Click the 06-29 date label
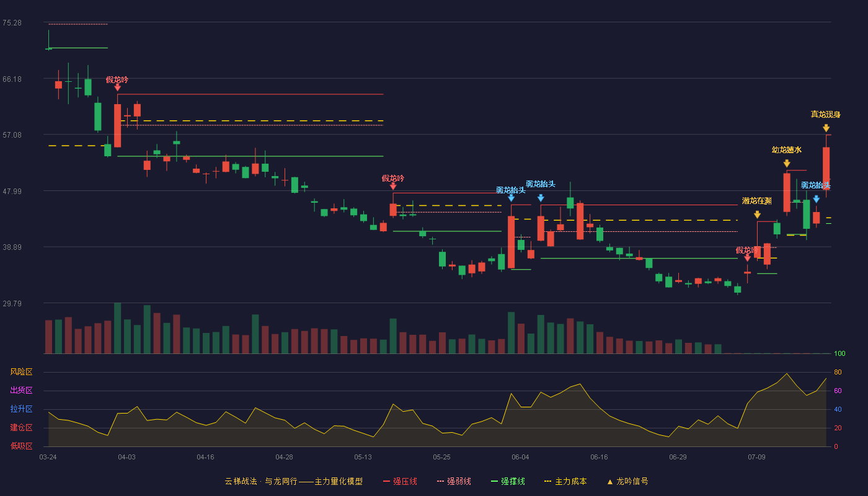868x496 pixels. click(x=678, y=457)
